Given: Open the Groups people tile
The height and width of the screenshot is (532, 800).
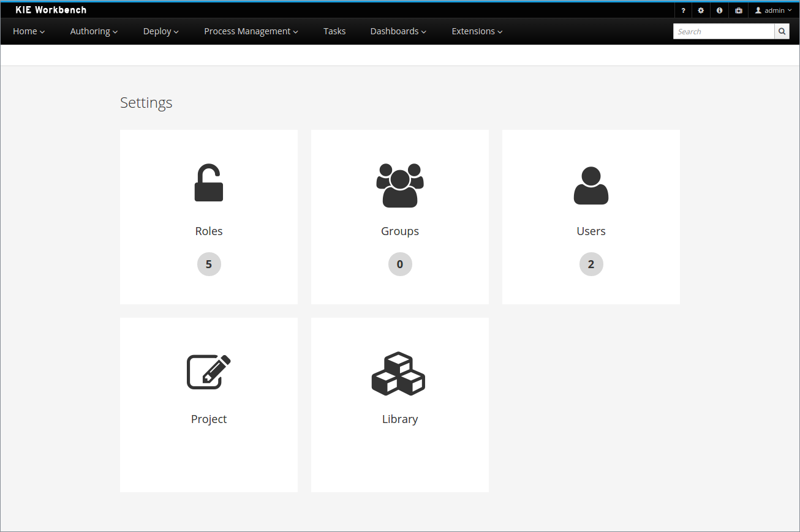Looking at the screenshot, I should click(400, 217).
